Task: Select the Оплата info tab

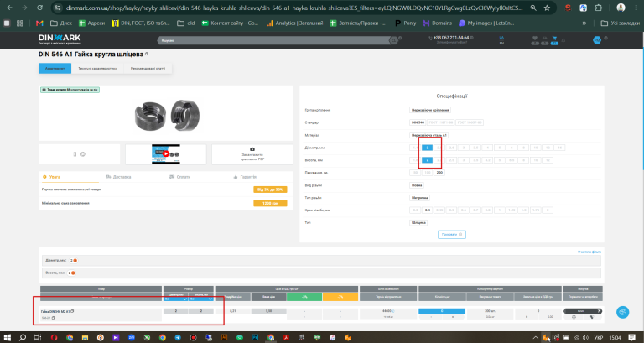Action: point(180,177)
